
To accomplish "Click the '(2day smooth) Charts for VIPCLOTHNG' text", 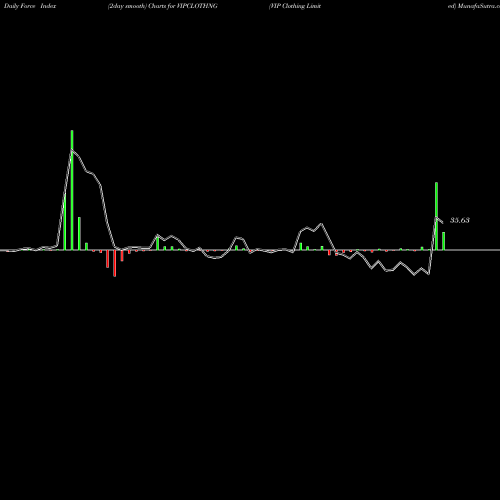I will point(163,6).
